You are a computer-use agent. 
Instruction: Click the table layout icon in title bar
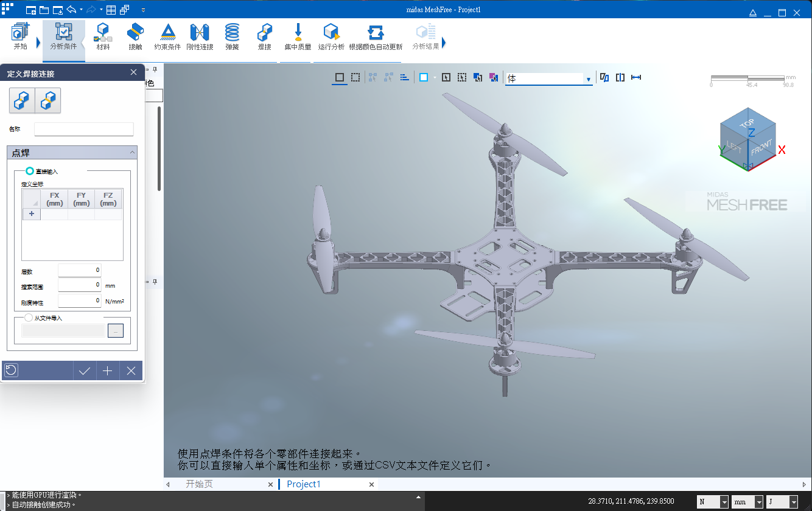click(x=111, y=10)
